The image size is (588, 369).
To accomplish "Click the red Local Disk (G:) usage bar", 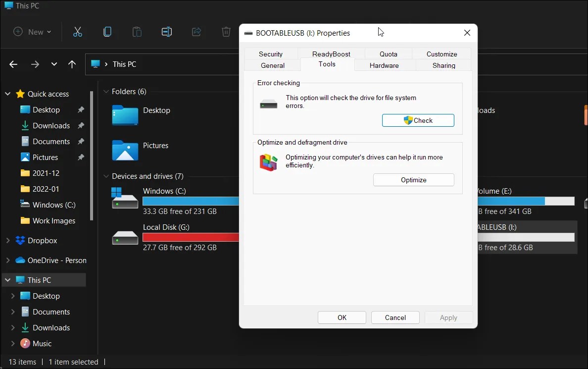I will tap(191, 237).
